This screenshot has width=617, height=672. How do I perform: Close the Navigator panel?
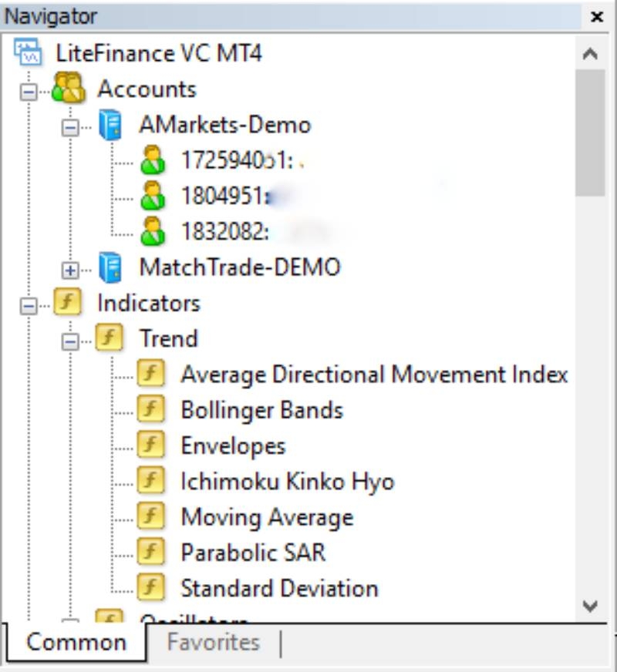[x=597, y=17]
